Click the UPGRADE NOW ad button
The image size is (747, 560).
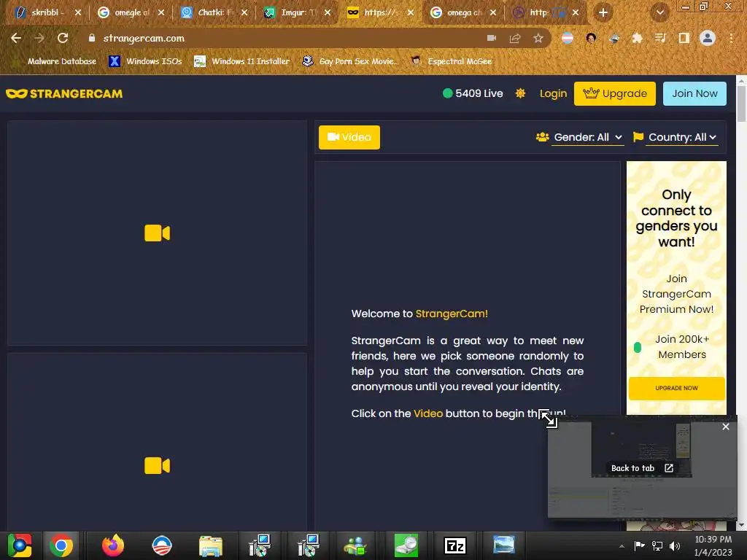click(x=676, y=388)
